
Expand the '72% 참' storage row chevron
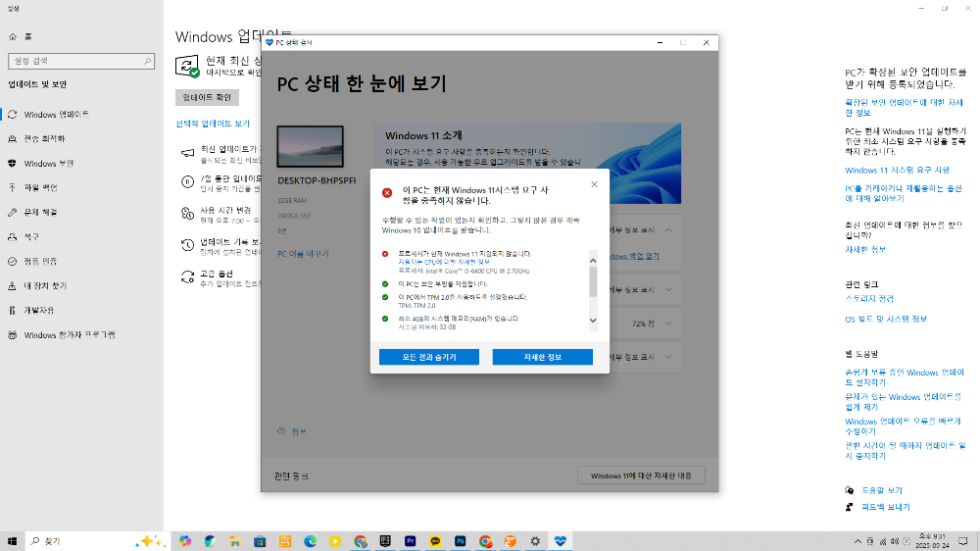click(x=668, y=324)
